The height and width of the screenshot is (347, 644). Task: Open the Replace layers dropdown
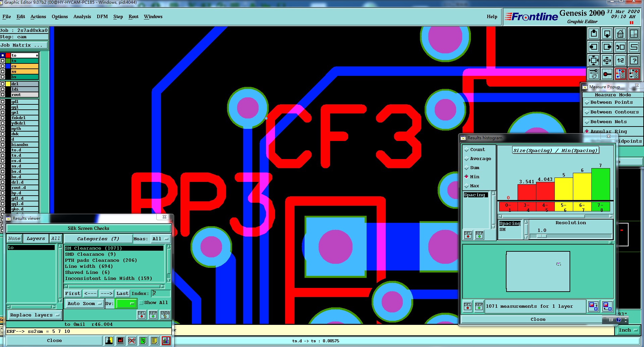(35, 315)
